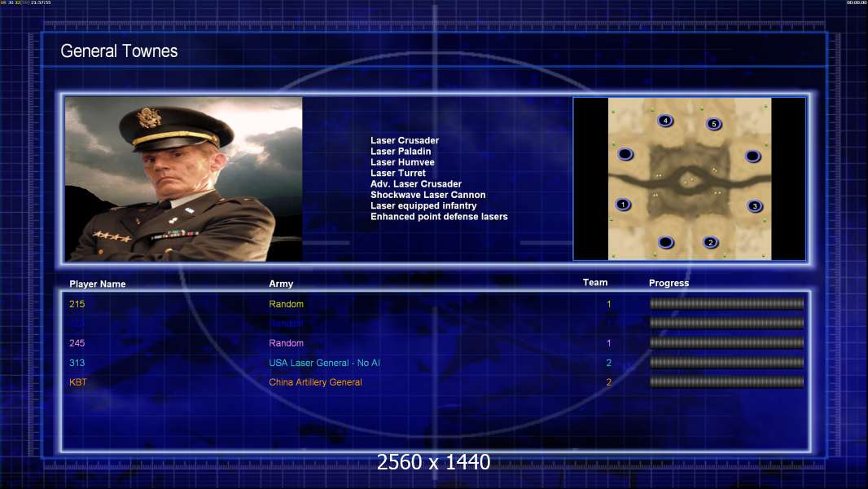Select player name 313

[x=77, y=363]
